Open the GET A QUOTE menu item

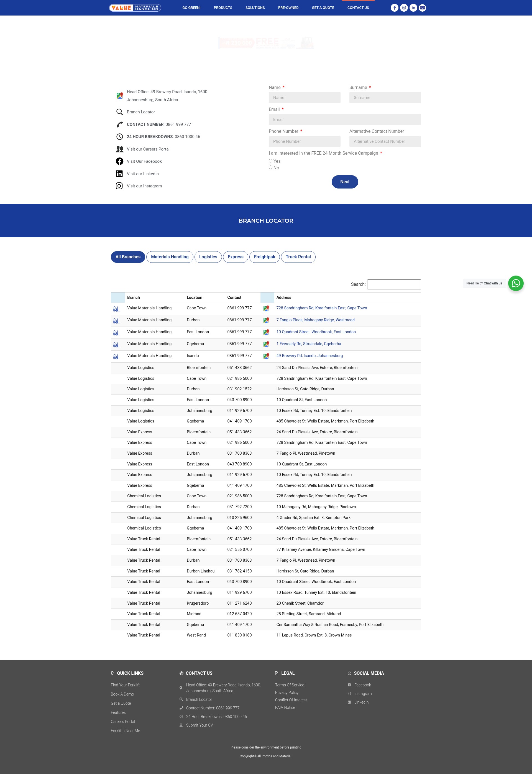[x=323, y=8]
